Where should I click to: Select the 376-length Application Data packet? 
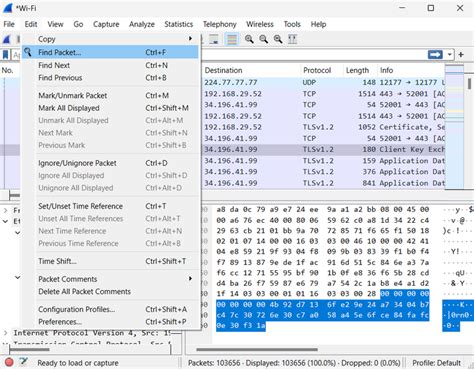[x=323, y=172]
